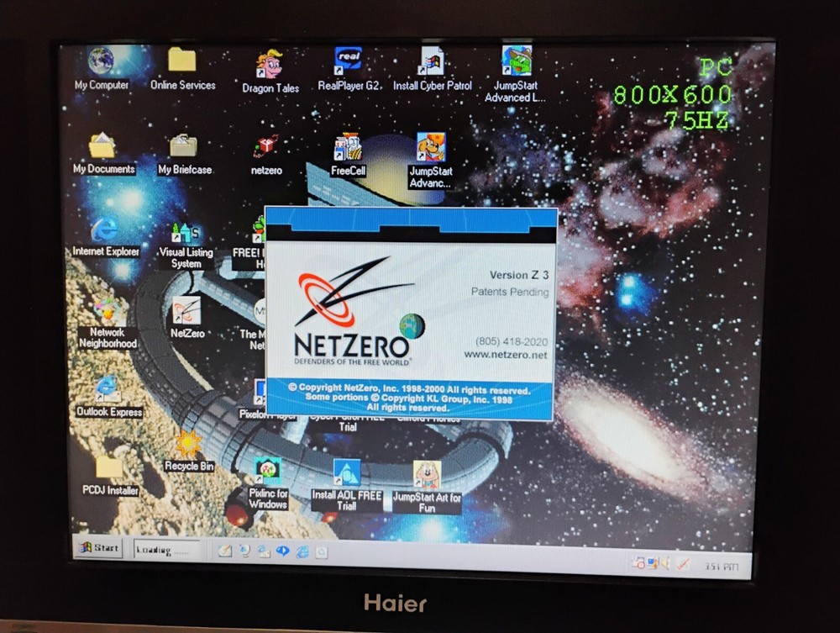Click the Install Cyber Patrol shortcut
Image resolution: width=840 pixels, height=633 pixels.
click(432, 62)
